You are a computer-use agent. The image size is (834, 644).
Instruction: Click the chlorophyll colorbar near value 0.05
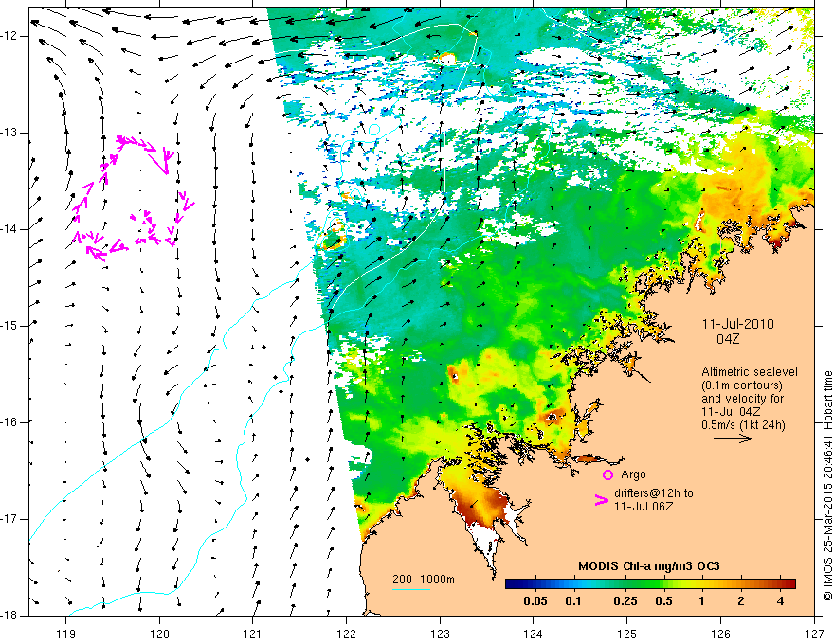[535, 584]
